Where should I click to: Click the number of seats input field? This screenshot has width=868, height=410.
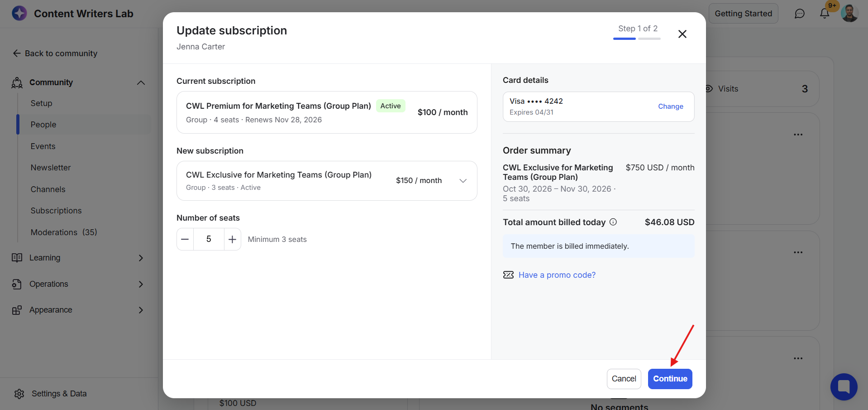(209, 239)
